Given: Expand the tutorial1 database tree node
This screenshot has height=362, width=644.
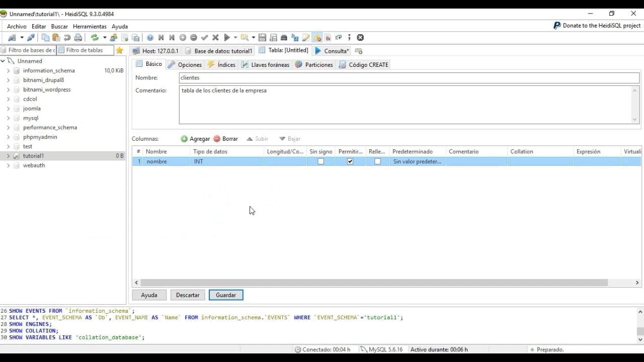Looking at the screenshot, I should (x=8, y=156).
